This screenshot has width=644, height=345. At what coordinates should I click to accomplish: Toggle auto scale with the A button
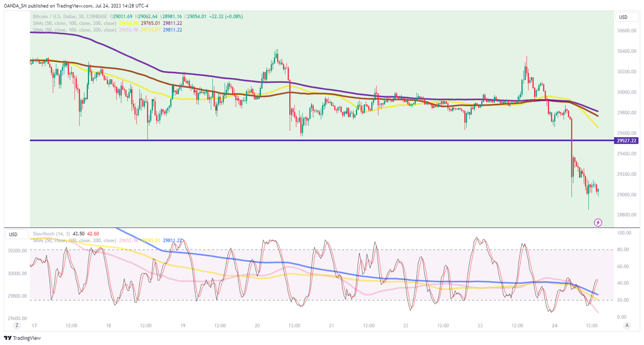[626, 325]
